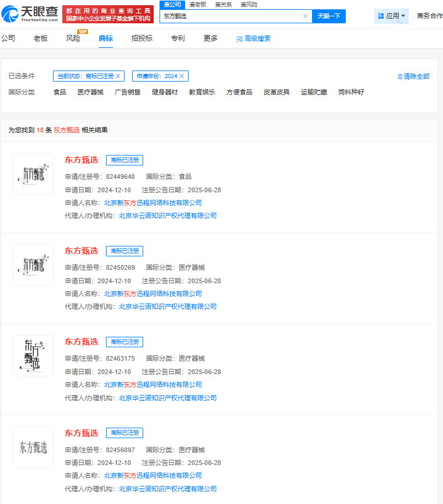Select the 查老板 search mode tab
The image size is (443, 504).
pyautogui.click(x=198, y=4)
